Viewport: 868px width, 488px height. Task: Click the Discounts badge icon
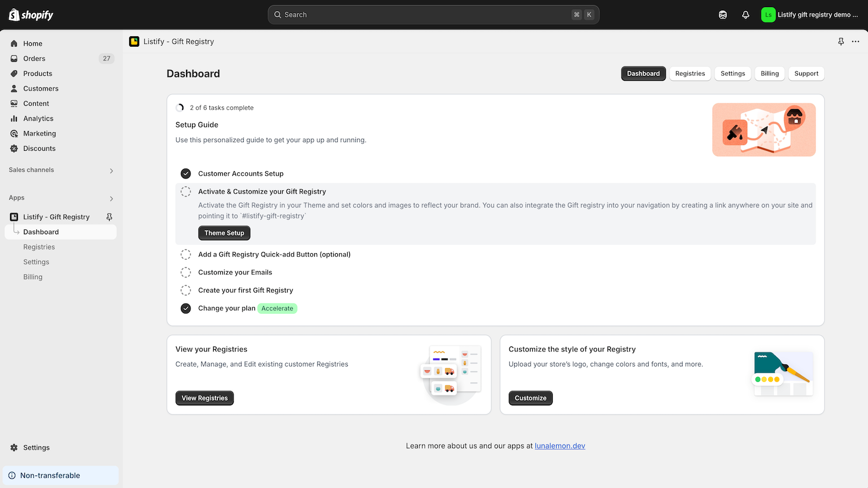tap(14, 149)
